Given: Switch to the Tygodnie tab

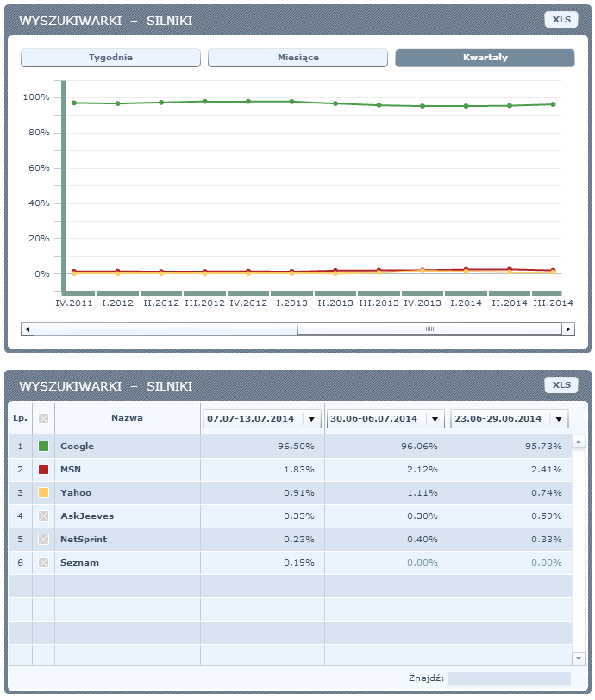Looking at the screenshot, I should point(110,58).
